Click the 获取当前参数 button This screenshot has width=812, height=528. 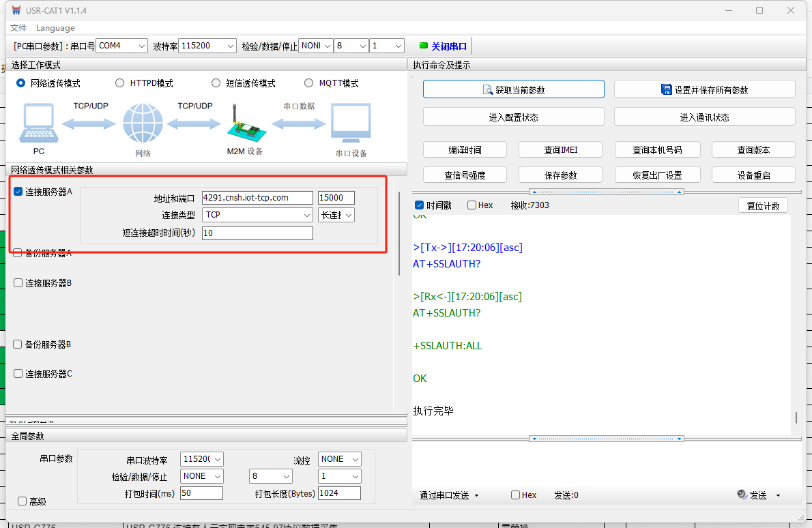[513, 89]
